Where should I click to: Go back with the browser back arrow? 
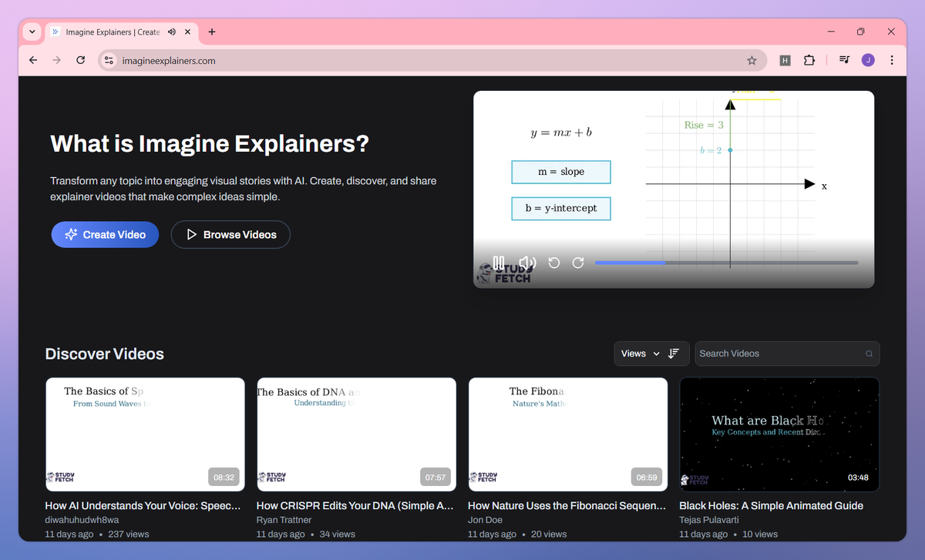[32, 60]
